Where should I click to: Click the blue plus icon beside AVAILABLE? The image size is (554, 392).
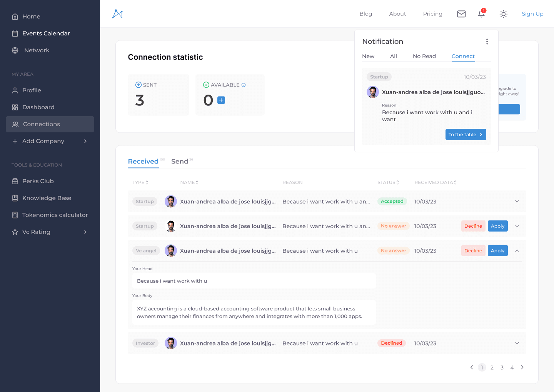pyautogui.click(x=221, y=100)
